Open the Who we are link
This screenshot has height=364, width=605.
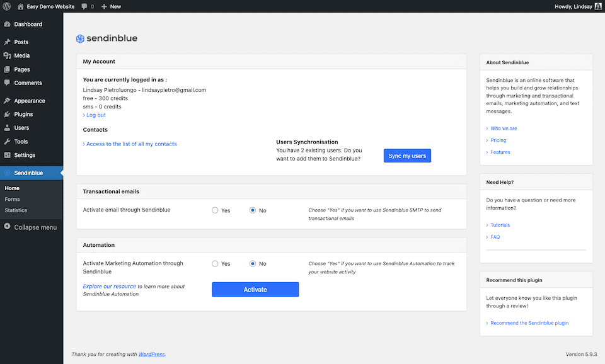504,128
